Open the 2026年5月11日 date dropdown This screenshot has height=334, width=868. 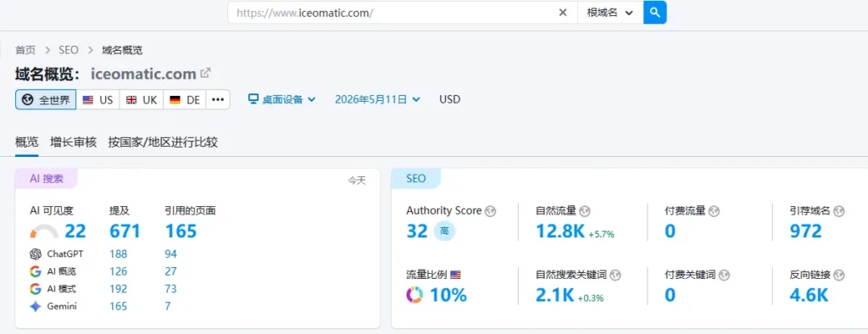[x=377, y=100]
